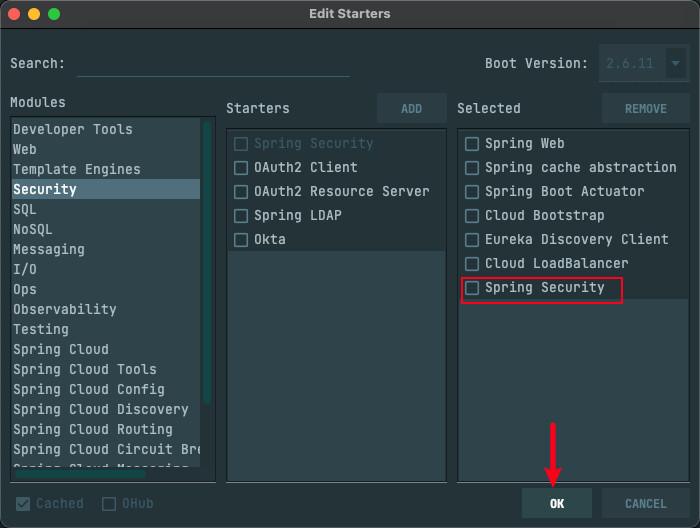Select Spring Cloud Circuit Breaker module

point(106,449)
